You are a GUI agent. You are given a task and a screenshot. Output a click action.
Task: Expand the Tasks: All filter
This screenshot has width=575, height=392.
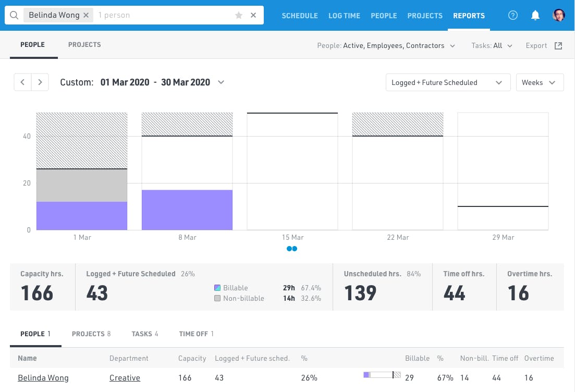coord(492,45)
